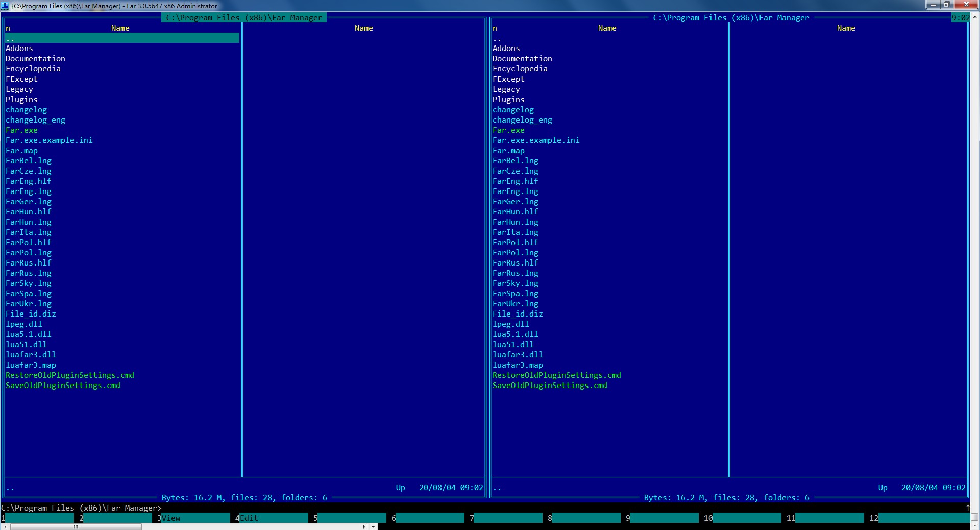Select Far.exe in the right panel
980x530 pixels.
tap(508, 130)
